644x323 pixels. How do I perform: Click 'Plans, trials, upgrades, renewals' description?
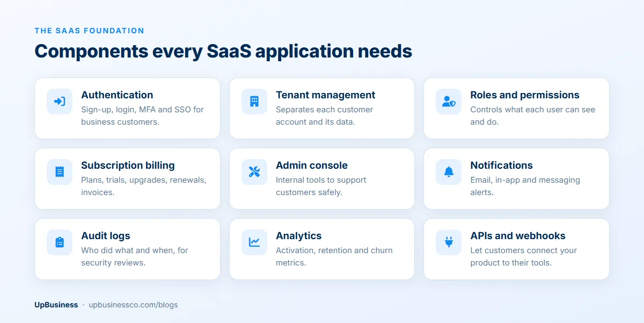click(144, 186)
